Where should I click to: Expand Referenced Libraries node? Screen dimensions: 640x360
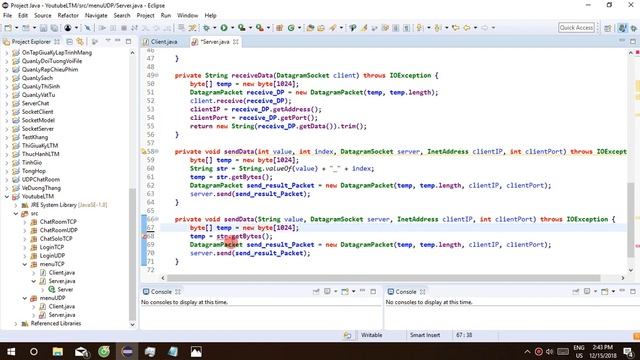pos(16,323)
